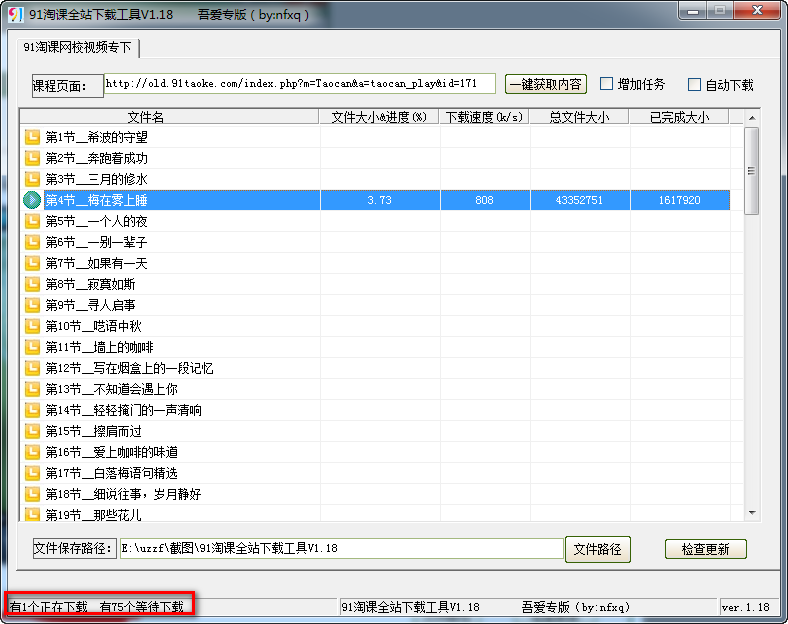The image size is (788, 624).
Task: Open the 91淘课网校视频专下 tab
Action: [x=77, y=47]
